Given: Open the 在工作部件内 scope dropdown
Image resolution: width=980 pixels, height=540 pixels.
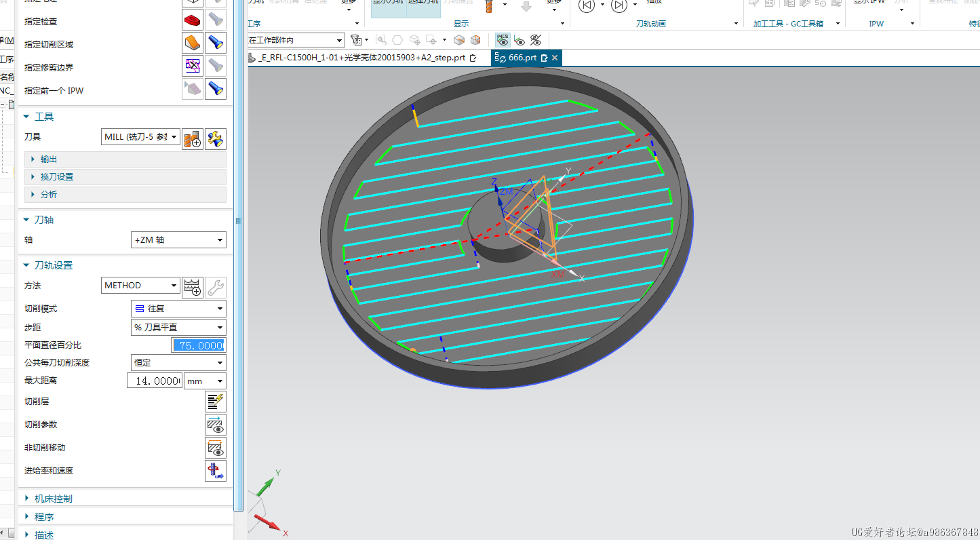Looking at the screenshot, I should [296, 40].
